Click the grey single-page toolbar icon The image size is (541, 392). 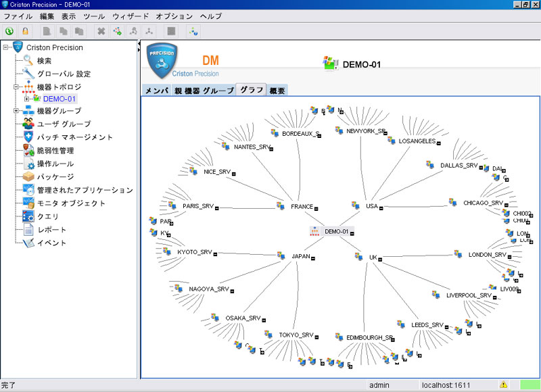pyautogui.click(x=47, y=31)
